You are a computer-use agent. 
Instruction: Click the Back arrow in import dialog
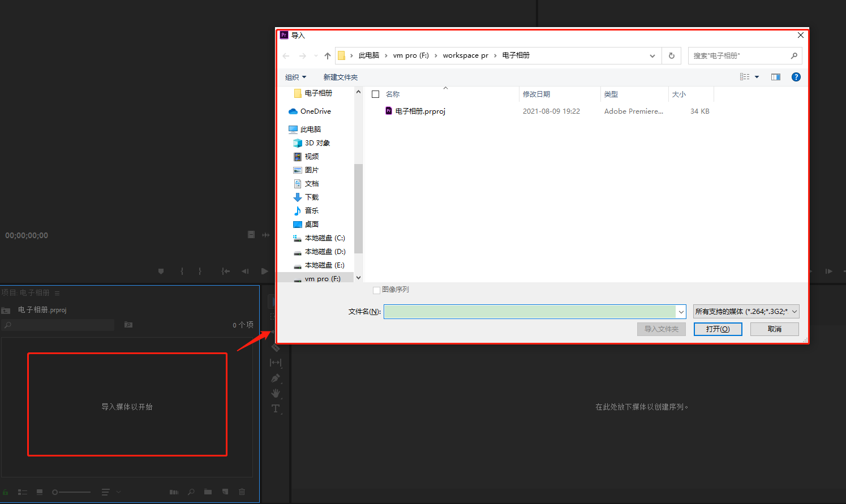pyautogui.click(x=286, y=55)
